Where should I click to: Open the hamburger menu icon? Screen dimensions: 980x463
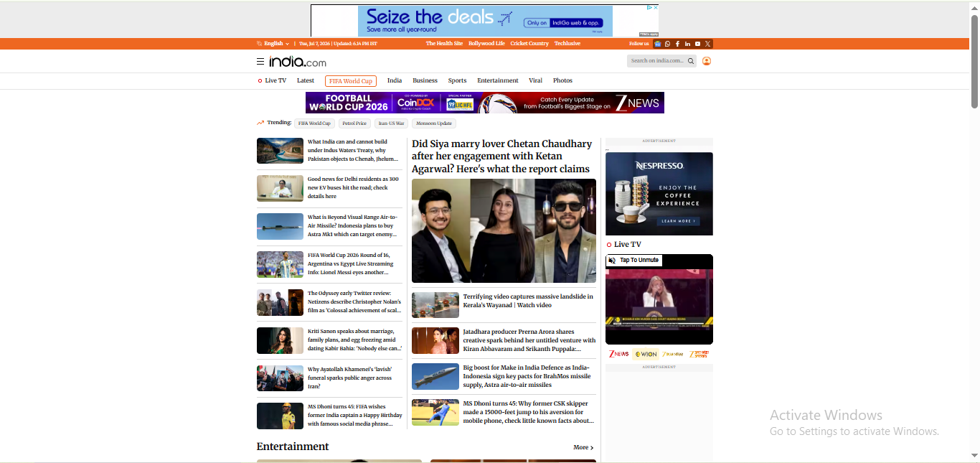pyautogui.click(x=260, y=62)
